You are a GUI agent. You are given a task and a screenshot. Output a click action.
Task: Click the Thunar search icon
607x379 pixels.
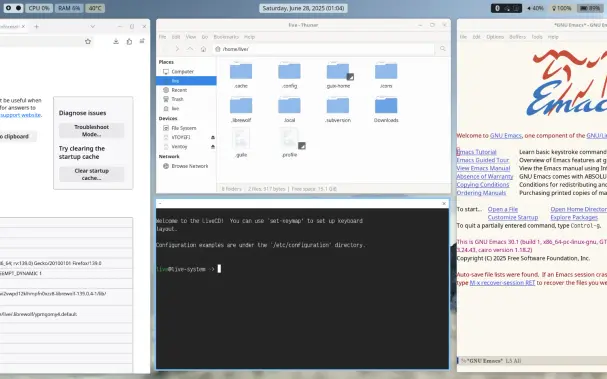pyautogui.click(x=442, y=49)
